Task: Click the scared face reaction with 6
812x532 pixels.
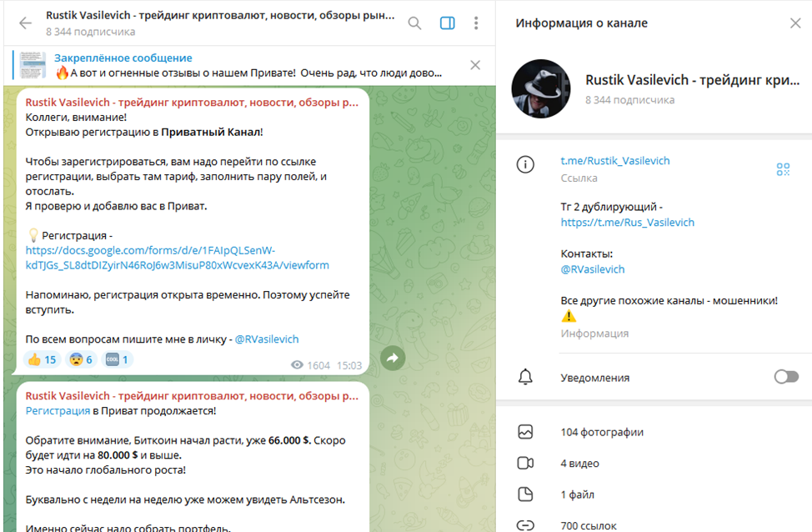Action: click(x=81, y=359)
